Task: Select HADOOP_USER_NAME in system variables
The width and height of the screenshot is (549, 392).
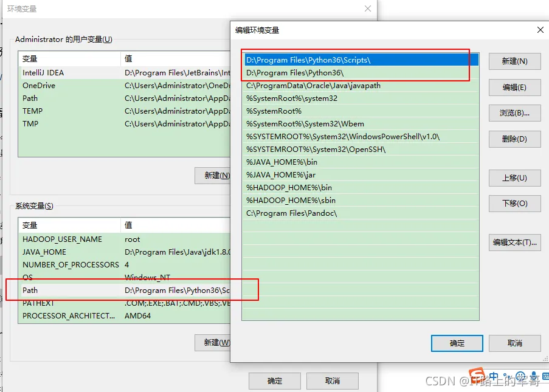Action: click(124, 239)
